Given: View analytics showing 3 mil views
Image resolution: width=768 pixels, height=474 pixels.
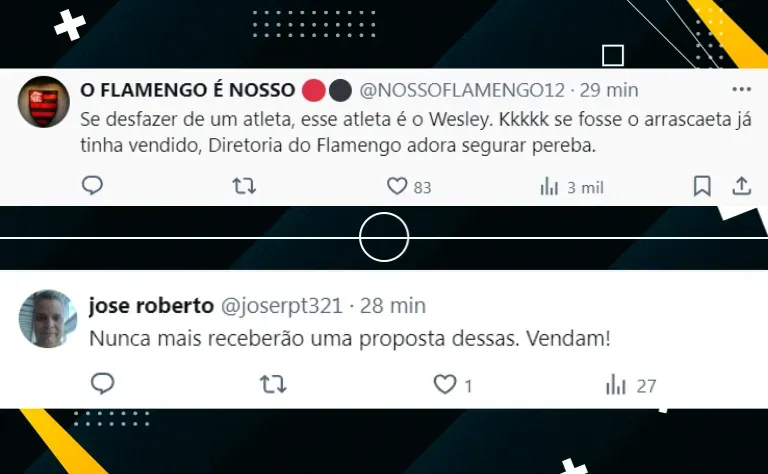Looking at the screenshot, I should coord(572,187).
